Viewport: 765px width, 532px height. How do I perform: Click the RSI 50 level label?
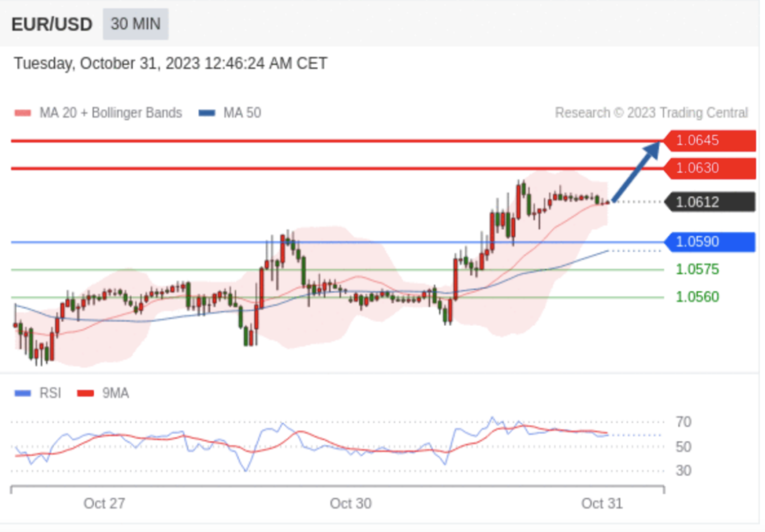coord(683,447)
